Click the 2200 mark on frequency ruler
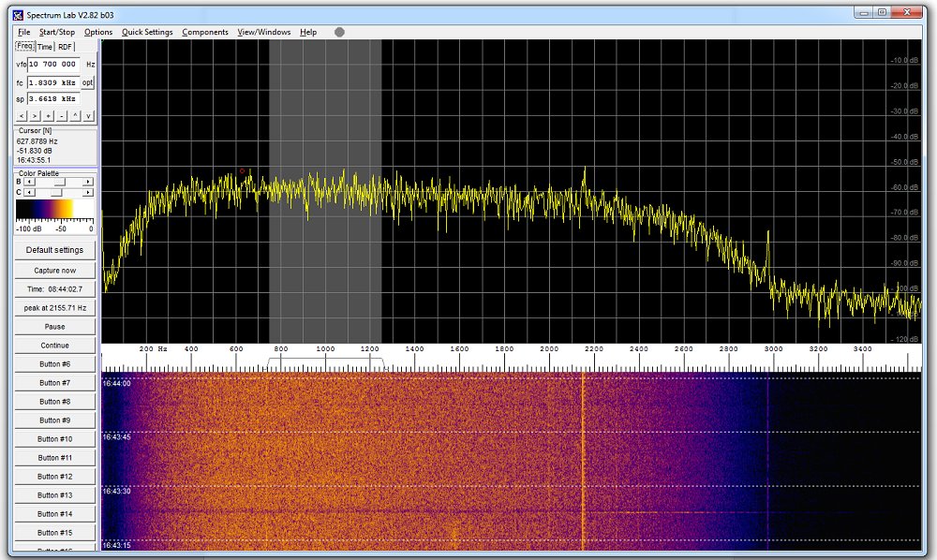Screen dimensions: 937x560 tap(594, 348)
